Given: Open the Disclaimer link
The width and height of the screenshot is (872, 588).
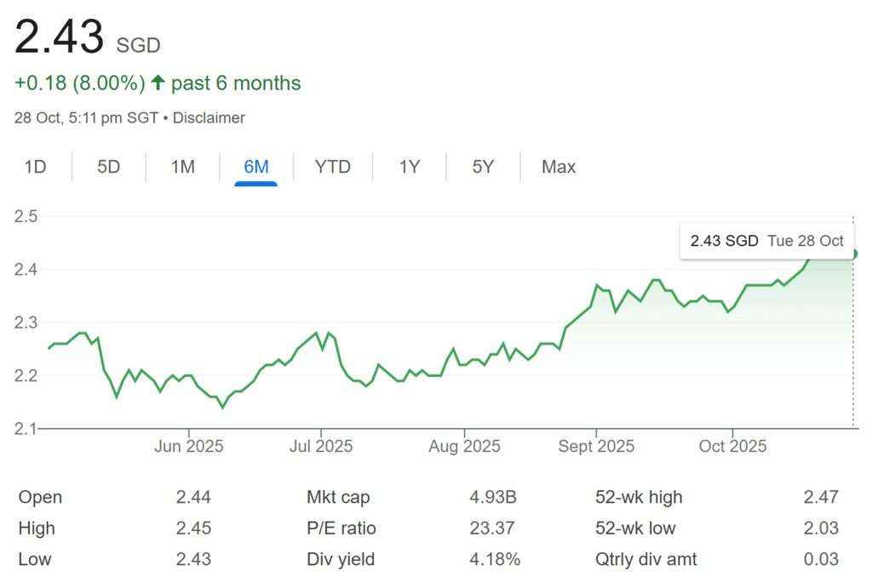Looking at the screenshot, I should click(209, 118).
